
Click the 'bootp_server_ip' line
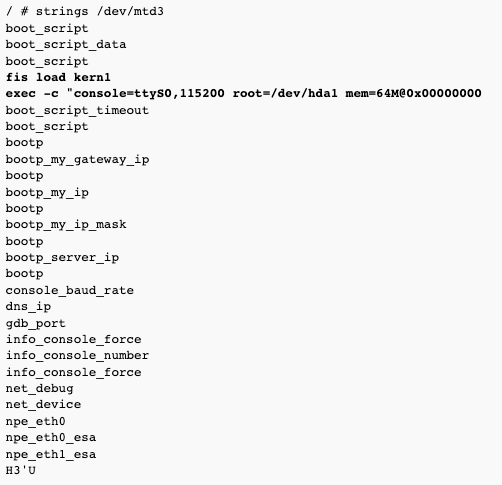click(62, 258)
